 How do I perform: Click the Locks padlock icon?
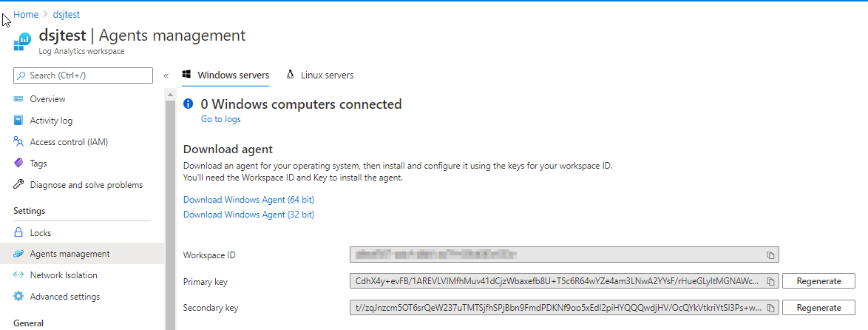click(x=18, y=233)
